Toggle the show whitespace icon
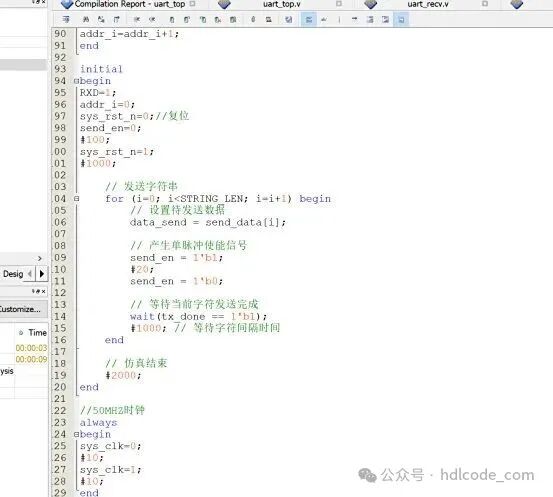This screenshot has height=497, width=553. click(324, 19)
